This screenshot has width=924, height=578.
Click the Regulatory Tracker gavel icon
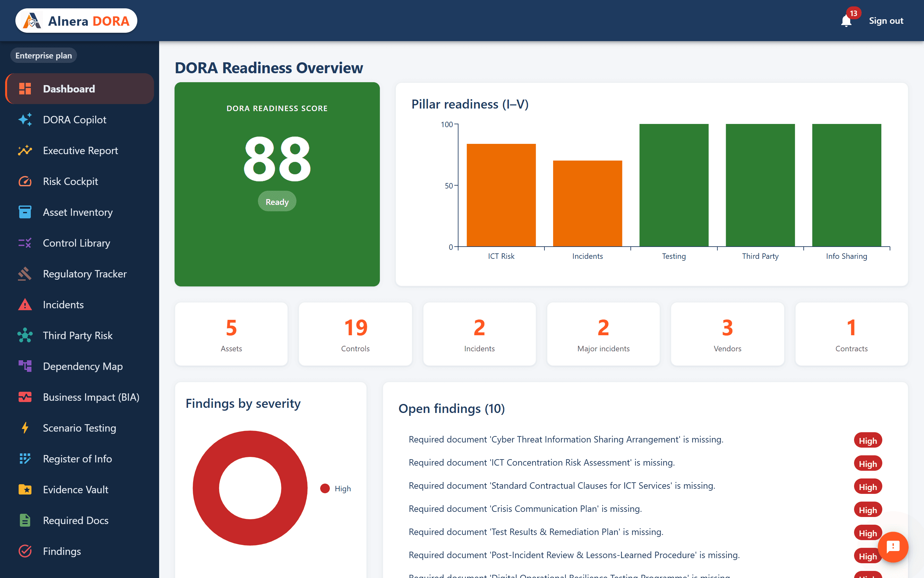[x=25, y=274]
